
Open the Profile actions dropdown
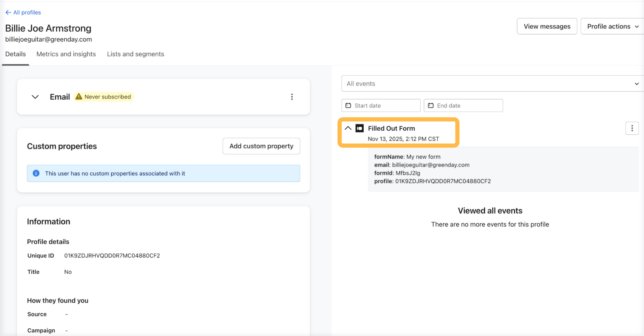point(612,26)
